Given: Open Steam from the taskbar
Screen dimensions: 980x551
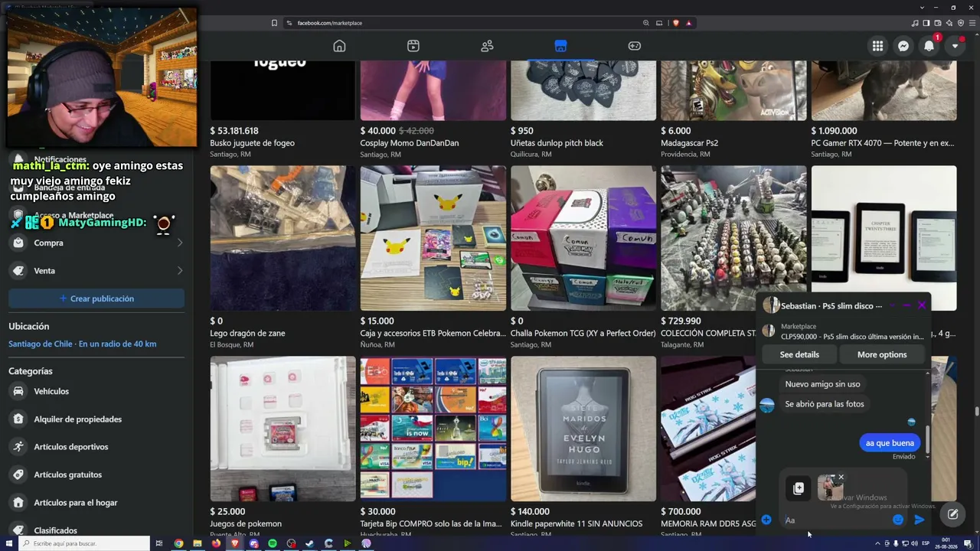Looking at the screenshot, I should pyautogui.click(x=309, y=543).
